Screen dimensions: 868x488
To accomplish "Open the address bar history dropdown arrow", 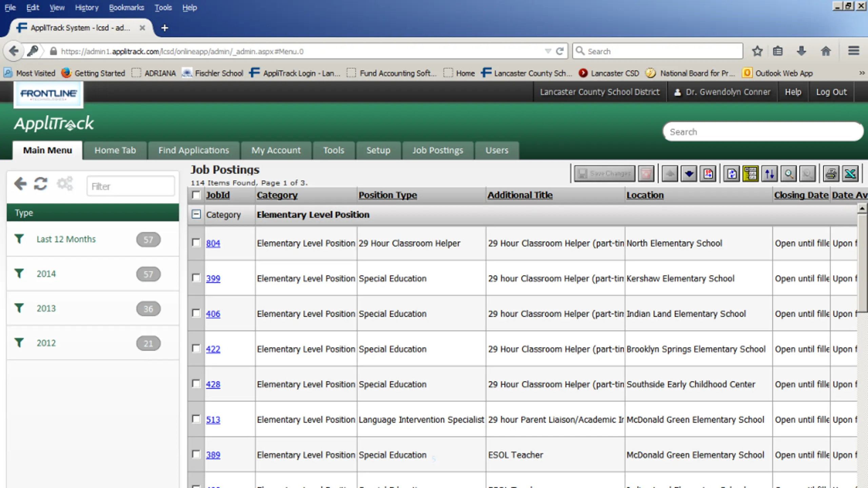I will click(548, 51).
